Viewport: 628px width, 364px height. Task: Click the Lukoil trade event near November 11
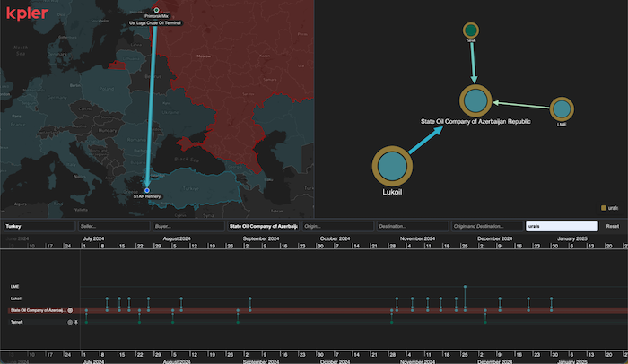pyautogui.click(x=427, y=299)
